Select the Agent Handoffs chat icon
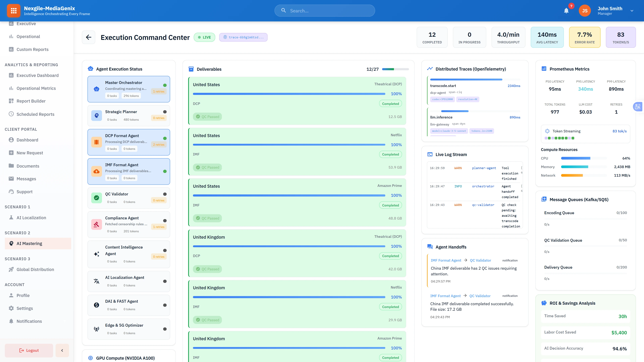644x362 pixels. point(430,247)
